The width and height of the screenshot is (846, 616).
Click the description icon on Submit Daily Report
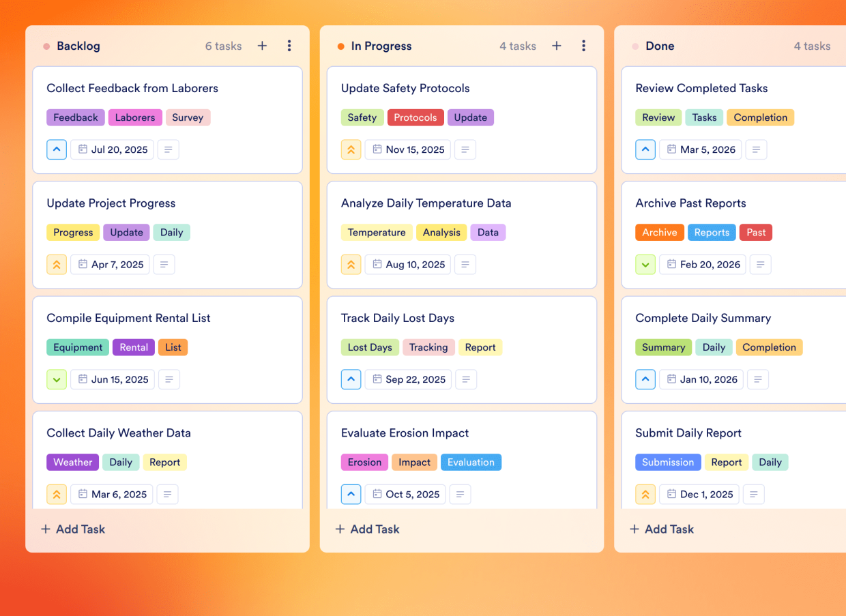tap(753, 494)
